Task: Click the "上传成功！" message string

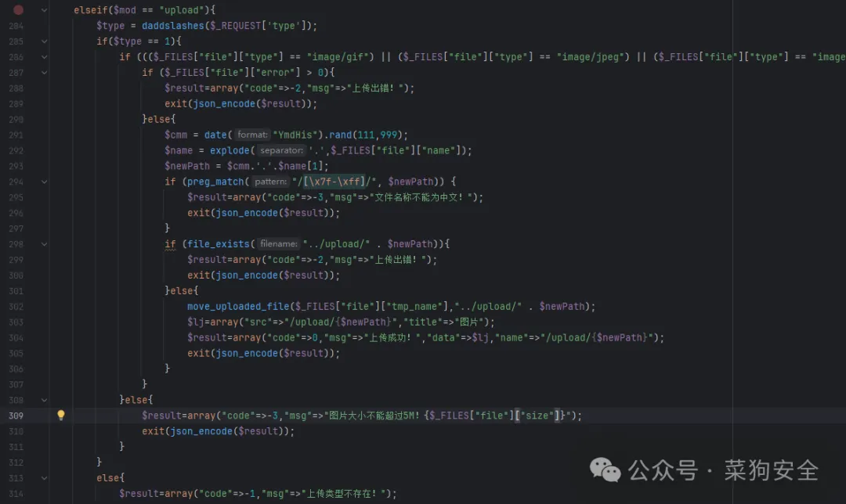Action: tap(396, 337)
